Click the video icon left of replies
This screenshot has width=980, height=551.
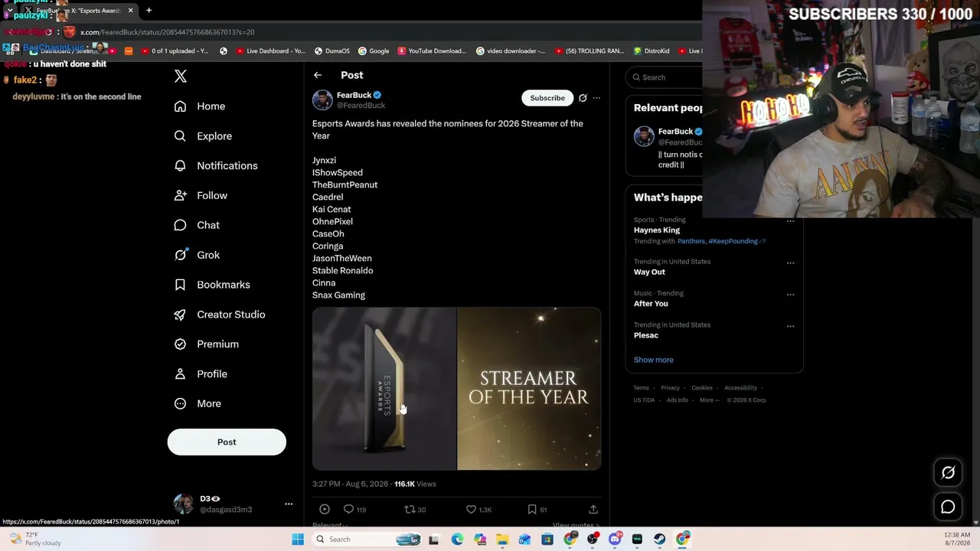(325, 509)
